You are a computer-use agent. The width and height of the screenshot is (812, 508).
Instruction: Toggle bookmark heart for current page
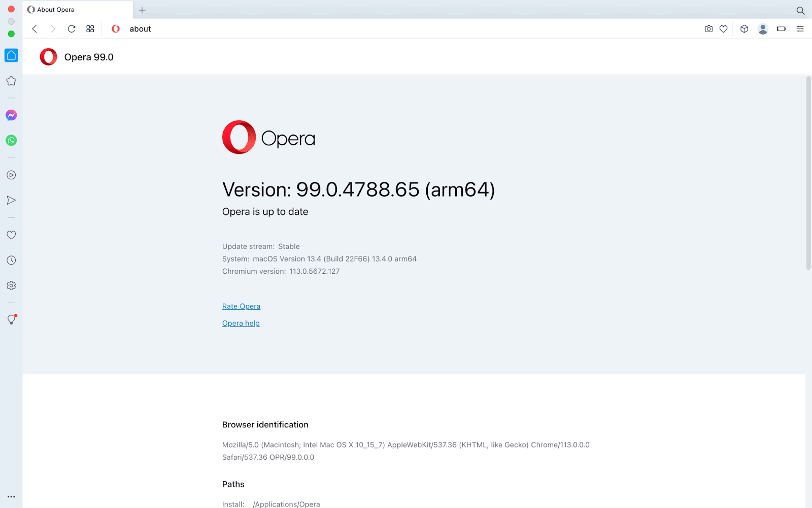[x=723, y=29]
